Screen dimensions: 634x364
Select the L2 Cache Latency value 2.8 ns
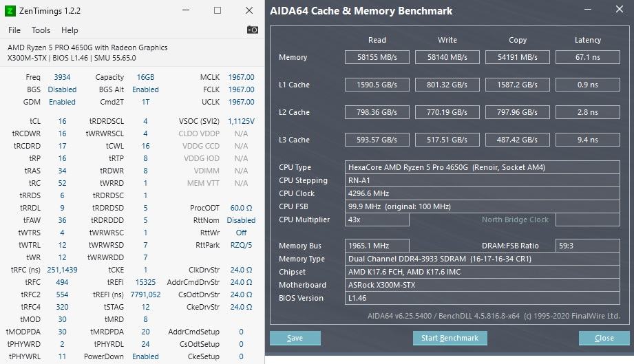(x=587, y=112)
